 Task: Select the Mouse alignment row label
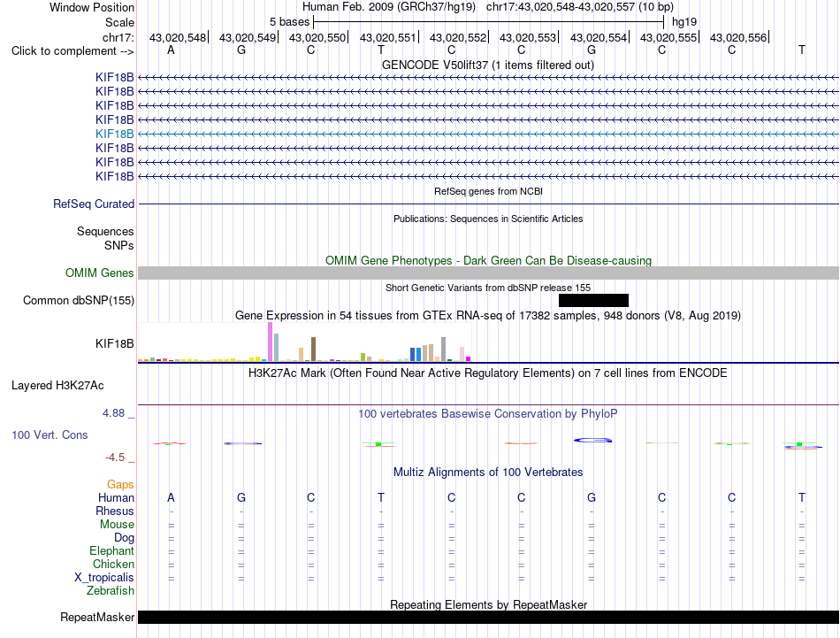(x=117, y=525)
